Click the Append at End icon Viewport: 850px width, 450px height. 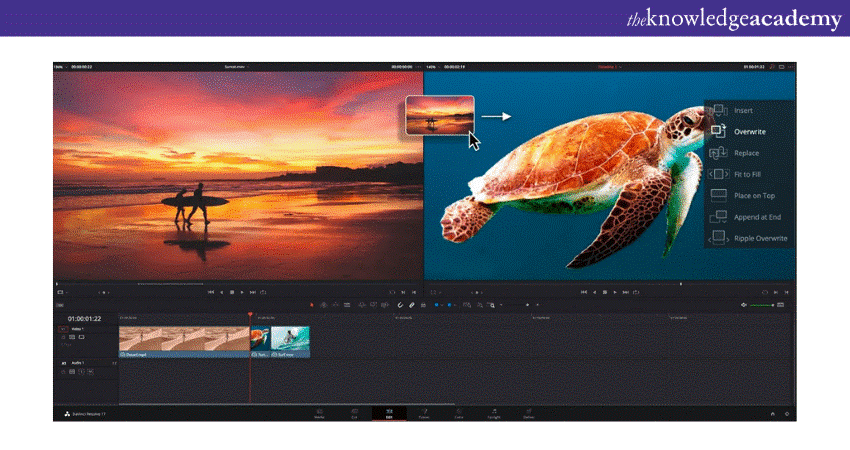(719, 217)
